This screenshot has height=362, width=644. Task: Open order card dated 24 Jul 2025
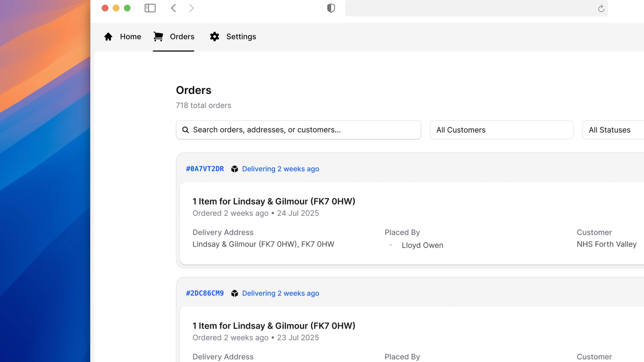pyautogui.click(x=412, y=223)
